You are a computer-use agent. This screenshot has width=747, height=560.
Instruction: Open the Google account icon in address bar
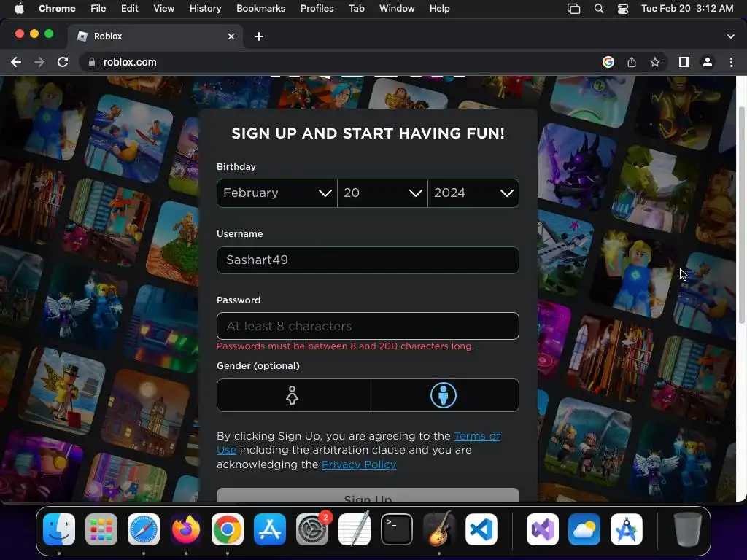coord(608,62)
